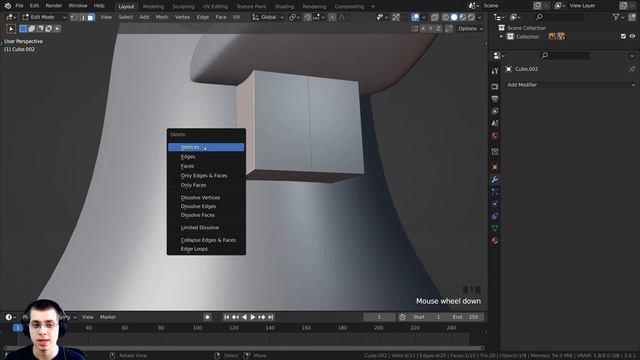Jump to the next keyframe

(x=262, y=317)
